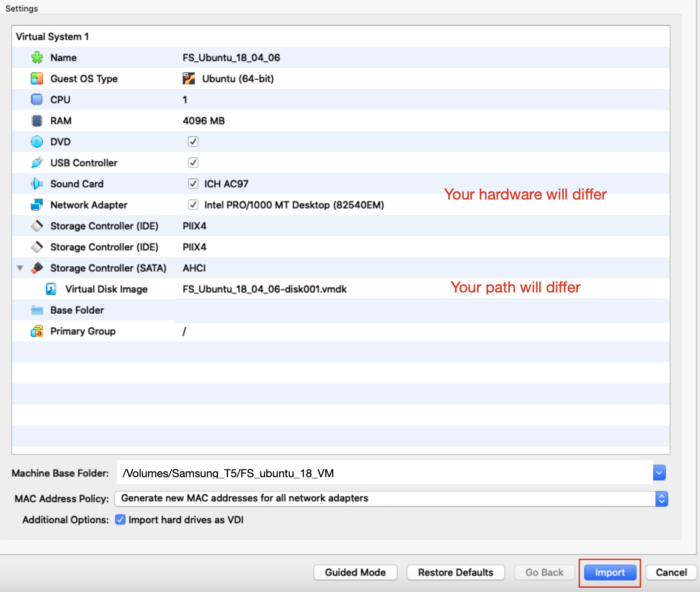Click the Guest OS Type icon
This screenshot has height=592, width=700.
[x=37, y=79]
